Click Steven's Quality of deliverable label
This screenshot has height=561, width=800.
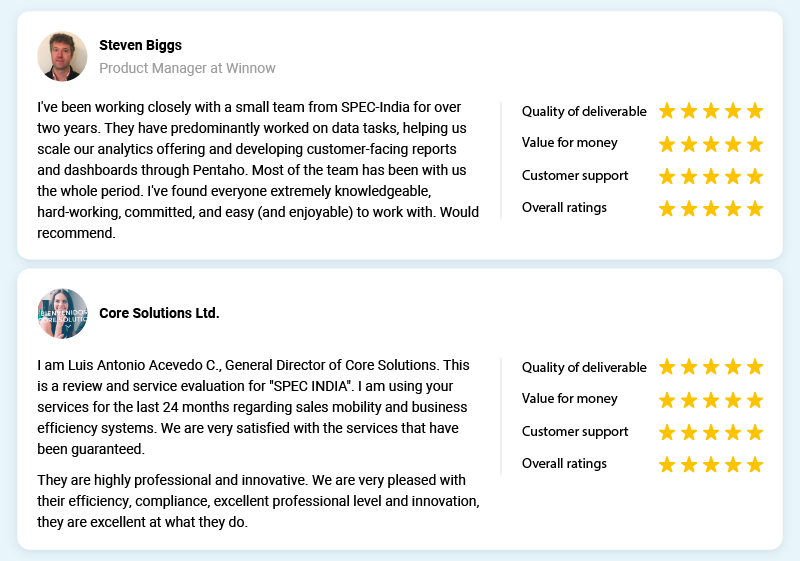(x=584, y=111)
